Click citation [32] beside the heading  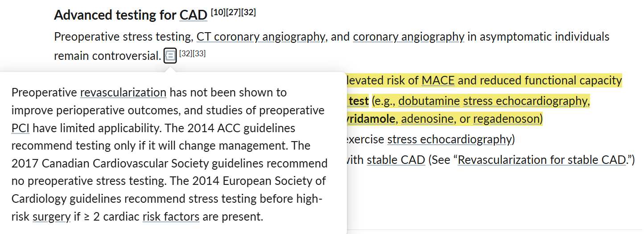click(248, 13)
